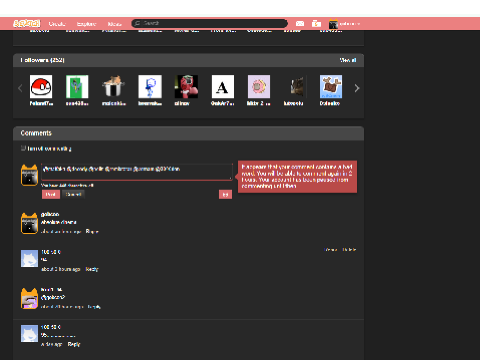This screenshot has height=360, width=480.
Task: Open the red character follower avatar
Action: 186,86
